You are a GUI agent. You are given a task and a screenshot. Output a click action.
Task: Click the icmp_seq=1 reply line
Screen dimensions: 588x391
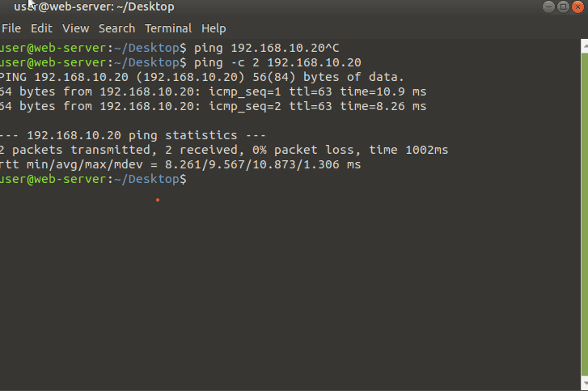tap(213, 92)
